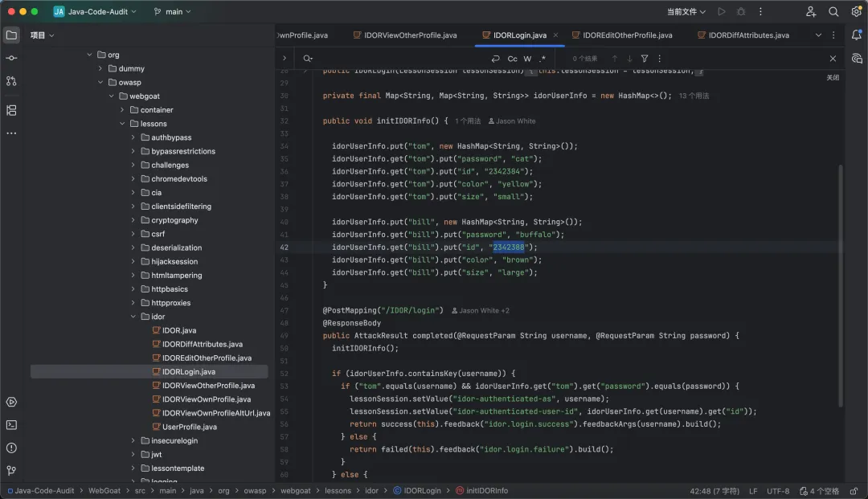Click the Search Everywhere magnifier icon
Screen dimensions: 868x499
click(x=833, y=12)
